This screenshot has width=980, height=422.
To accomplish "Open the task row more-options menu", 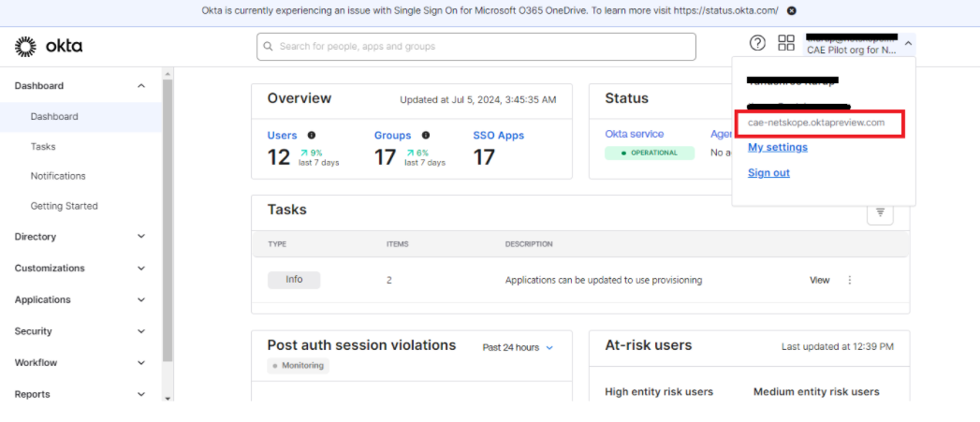I will coord(849,280).
